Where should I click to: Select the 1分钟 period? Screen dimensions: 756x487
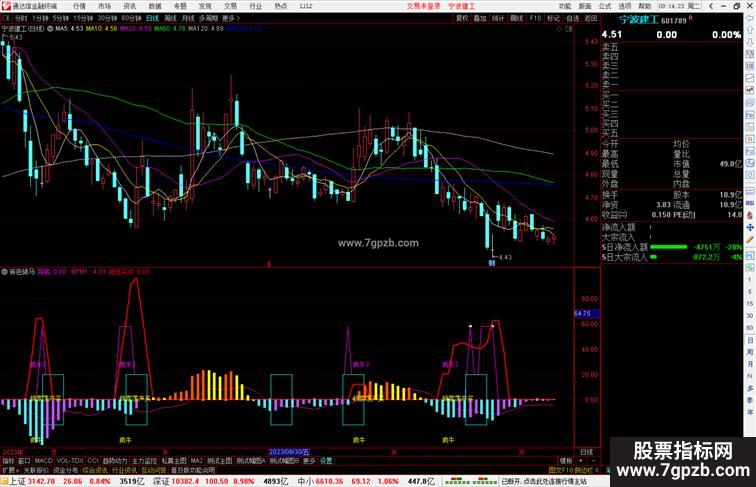[x=40, y=18]
